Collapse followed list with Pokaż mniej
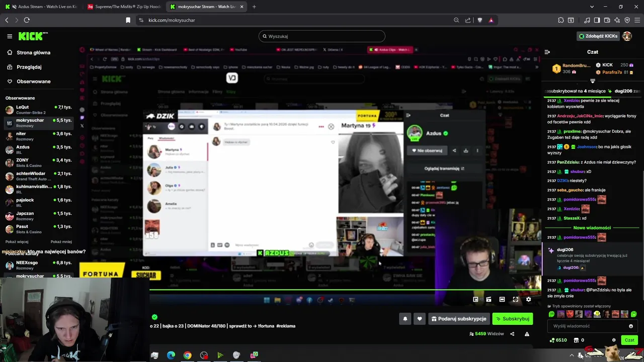The height and width of the screenshot is (362, 644). pyautogui.click(x=61, y=242)
